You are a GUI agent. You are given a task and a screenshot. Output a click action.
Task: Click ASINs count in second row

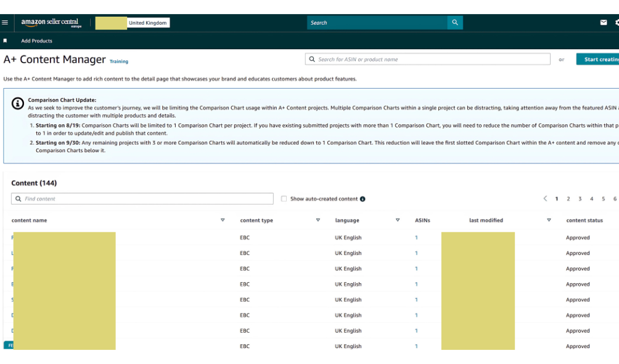(416, 253)
